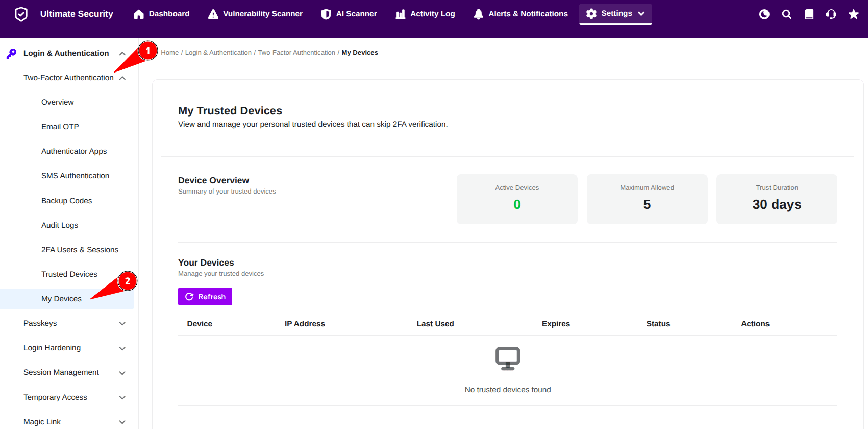The image size is (868, 429).
Task: Click the Alerts bell icon
Action: point(479,14)
